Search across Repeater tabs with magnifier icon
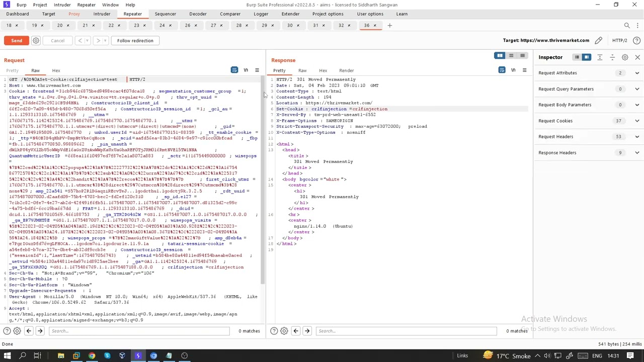This screenshot has width=644, height=362. (x=627, y=26)
